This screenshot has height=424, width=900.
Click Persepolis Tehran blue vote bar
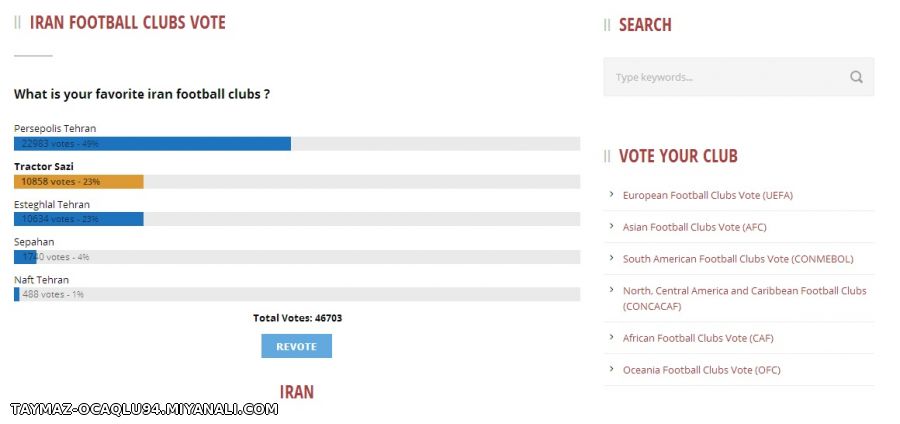click(x=152, y=143)
